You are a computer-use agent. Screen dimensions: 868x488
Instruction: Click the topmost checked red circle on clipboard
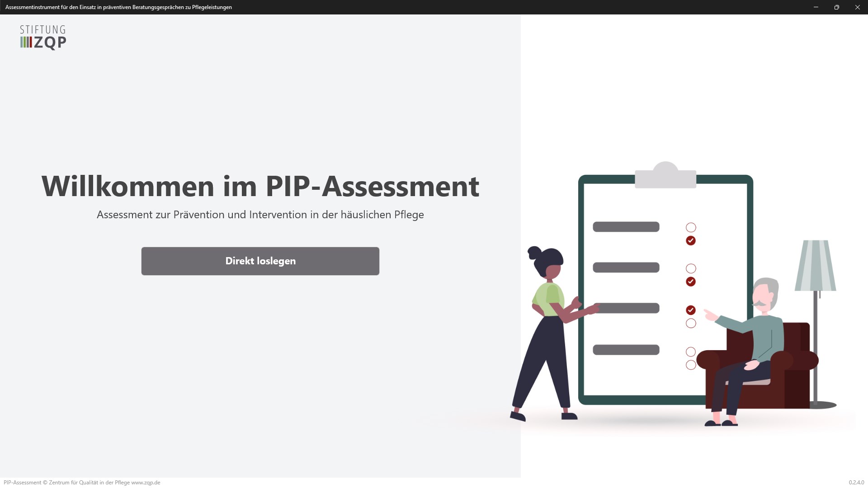click(x=690, y=241)
